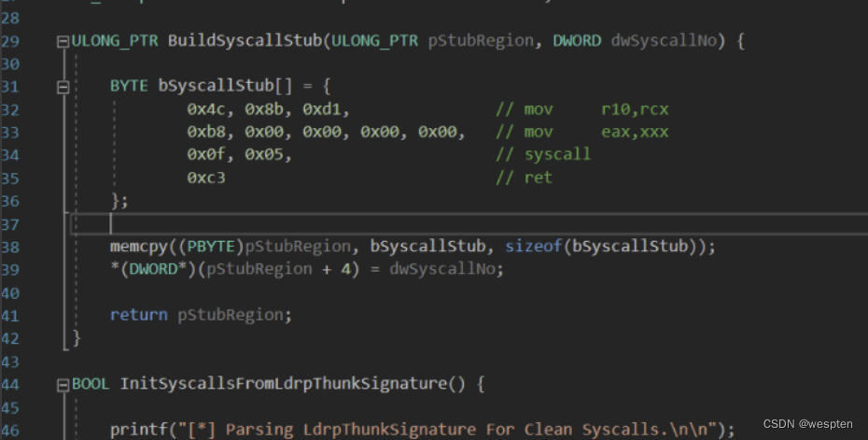
Task: Click the printf call on line 46
Action: click(x=138, y=430)
